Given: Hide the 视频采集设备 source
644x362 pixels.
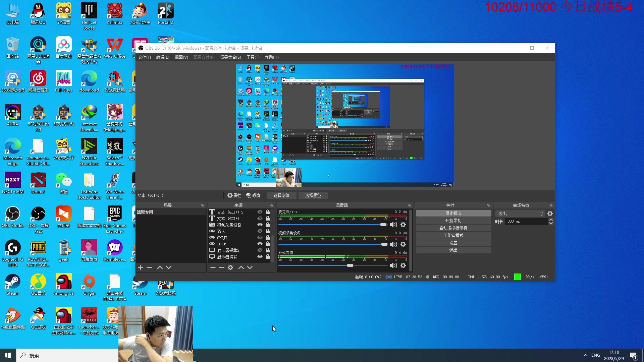Looking at the screenshot, I should tap(260, 225).
